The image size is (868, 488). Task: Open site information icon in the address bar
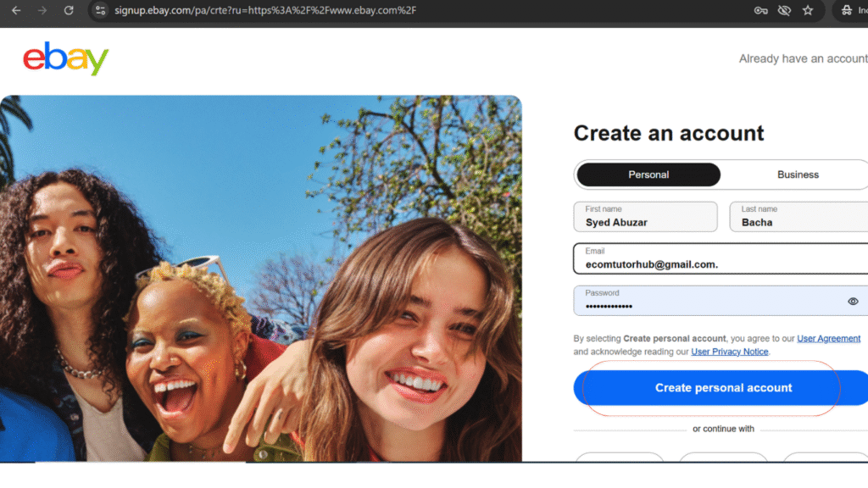point(101,11)
